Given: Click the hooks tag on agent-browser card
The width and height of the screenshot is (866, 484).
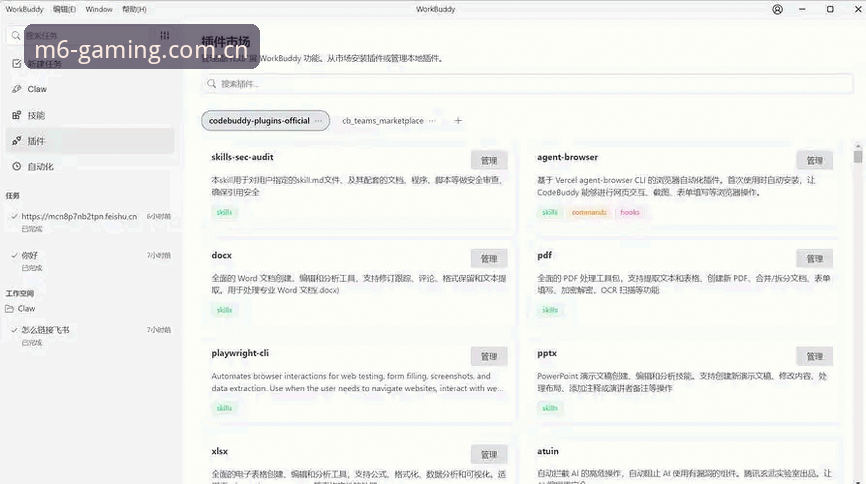Looking at the screenshot, I should (630, 212).
